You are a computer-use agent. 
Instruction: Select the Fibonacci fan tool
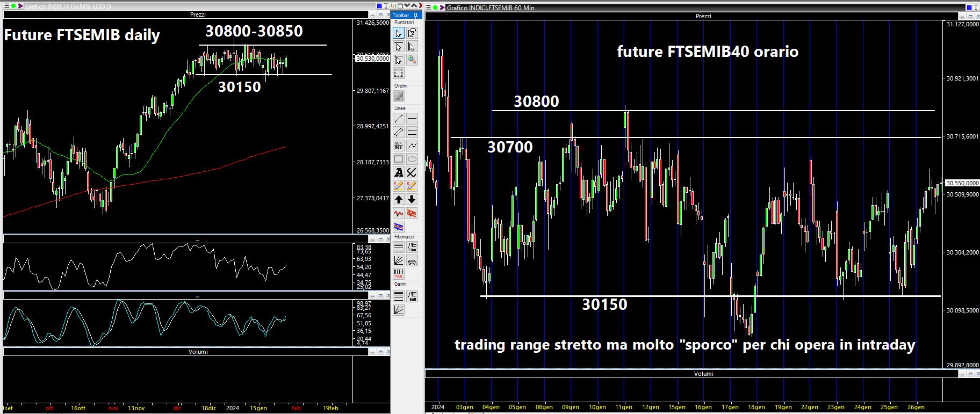[399, 260]
